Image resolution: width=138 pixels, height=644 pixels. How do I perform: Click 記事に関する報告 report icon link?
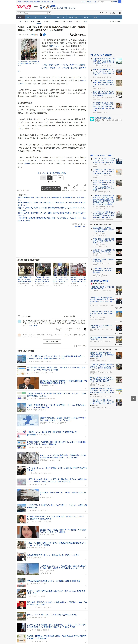23,190
